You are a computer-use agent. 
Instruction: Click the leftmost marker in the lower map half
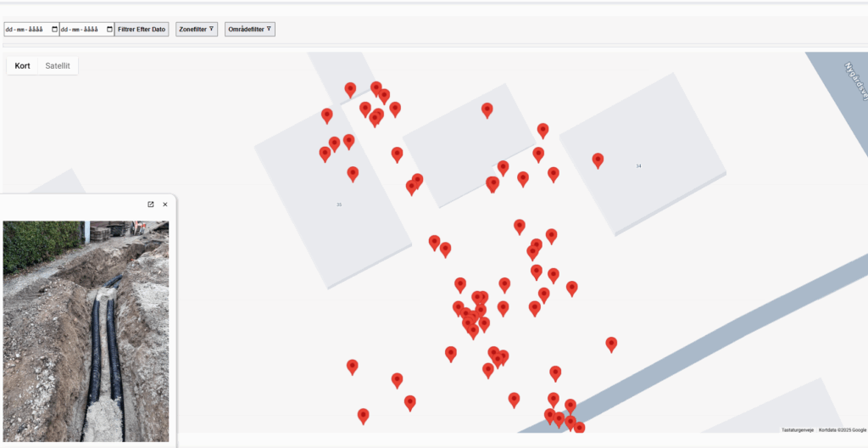pos(353,366)
